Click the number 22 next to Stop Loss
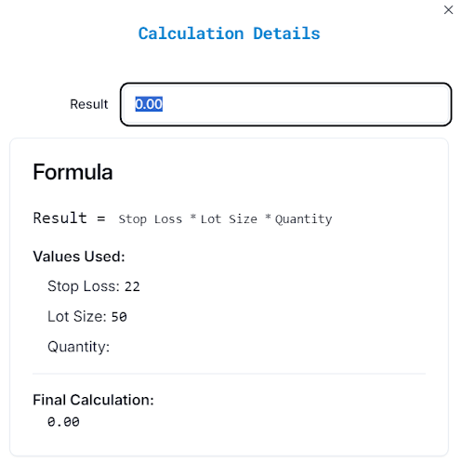 pos(132,286)
